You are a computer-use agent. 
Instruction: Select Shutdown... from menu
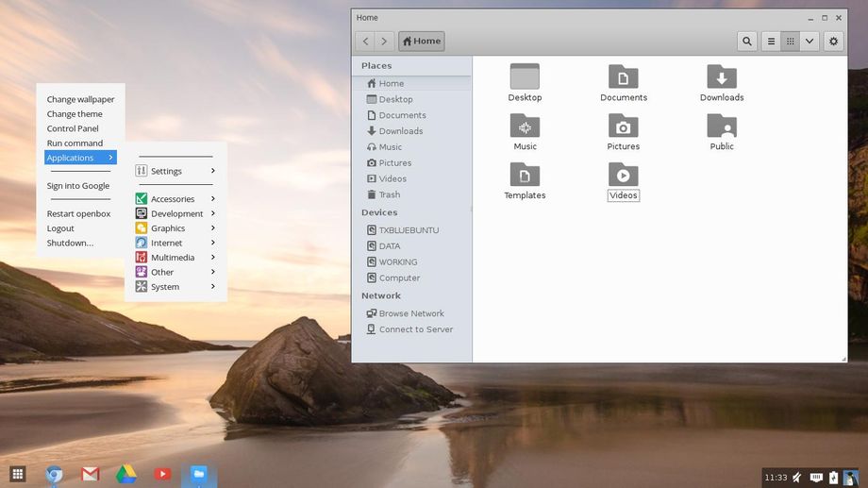pyautogui.click(x=80, y=243)
